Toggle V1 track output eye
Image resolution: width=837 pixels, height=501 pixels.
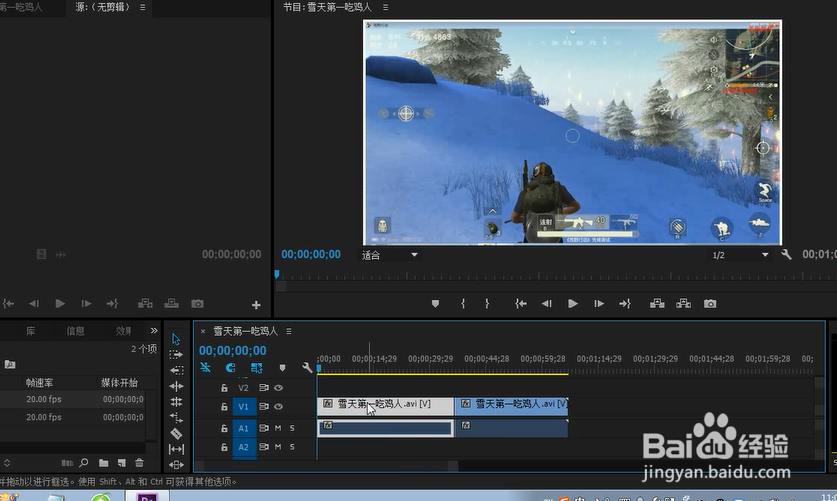[279, 407]
